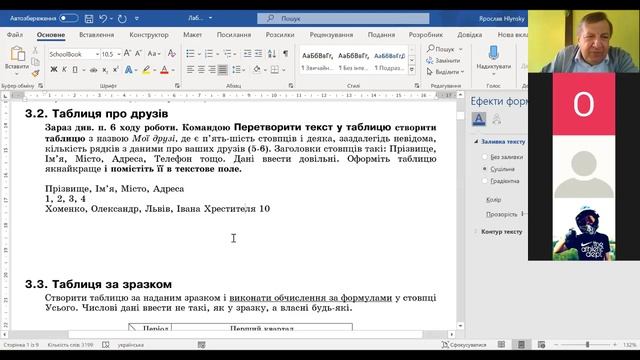Align text right
Image resolution: width=640 pixels, height=360 pixels.
point(212,70)
